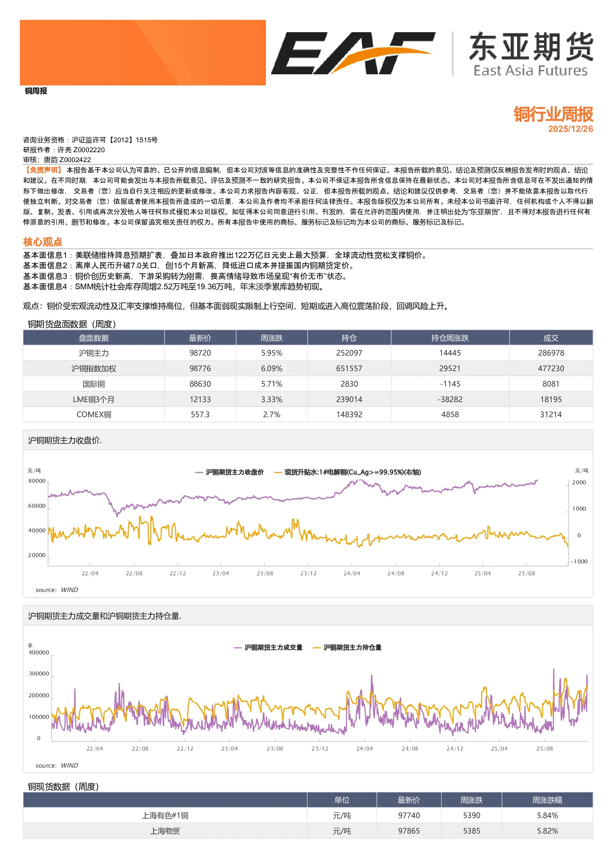Image resolution: width=616 pixels, height=863 pixels.
Task: Click the weekly change value 5390
Action: (472, 815)
